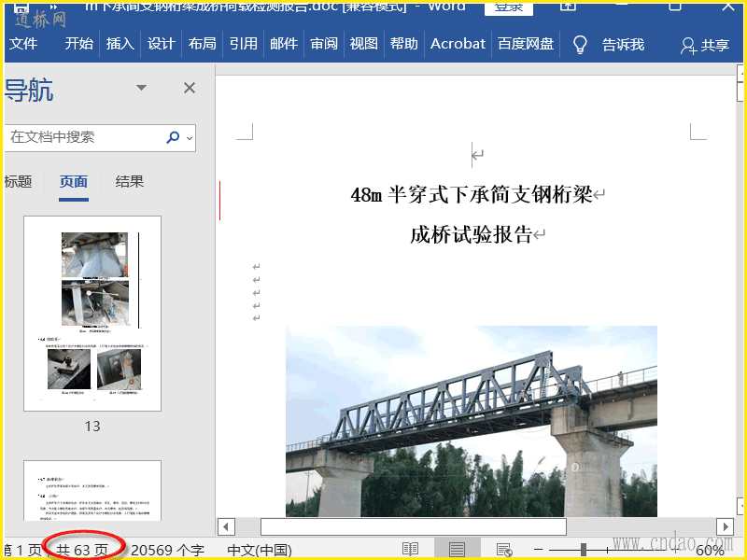Click the subtitle 成桥试验报告

tap(472, 234)
